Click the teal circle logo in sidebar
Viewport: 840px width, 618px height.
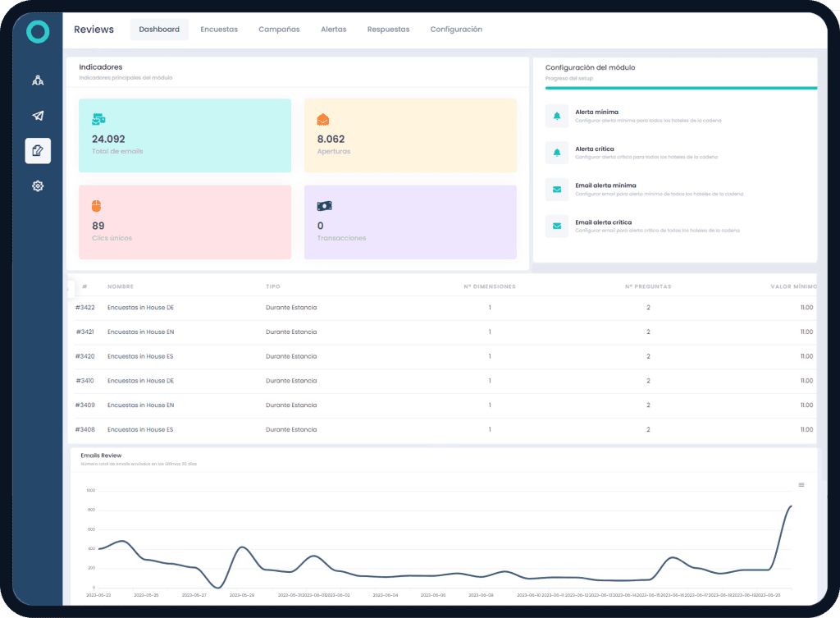[x=38, y=32]
